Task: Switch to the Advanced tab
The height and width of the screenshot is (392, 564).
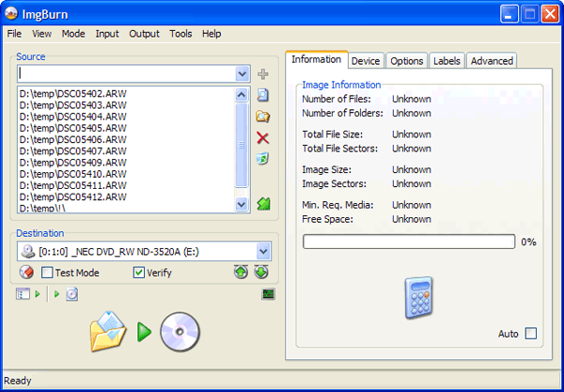Action: (492, 61)
